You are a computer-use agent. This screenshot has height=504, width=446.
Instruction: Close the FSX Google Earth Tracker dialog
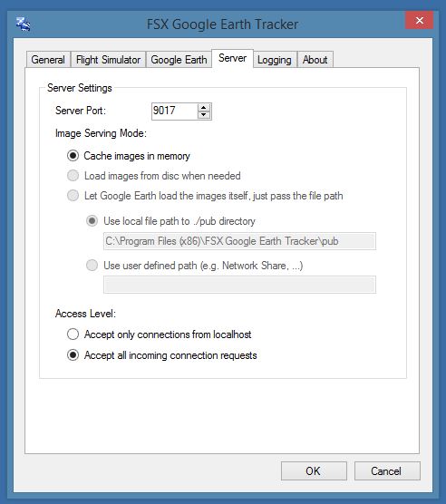(419, 21)
